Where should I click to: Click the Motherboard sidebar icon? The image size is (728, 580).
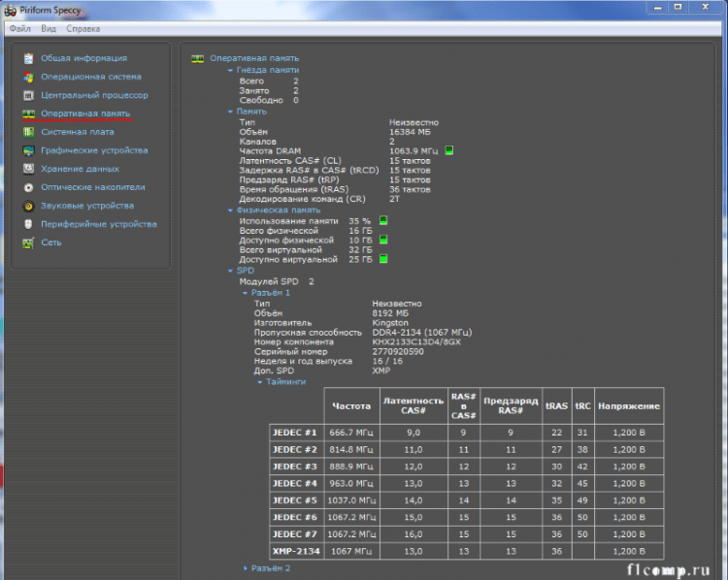(29, 132)
